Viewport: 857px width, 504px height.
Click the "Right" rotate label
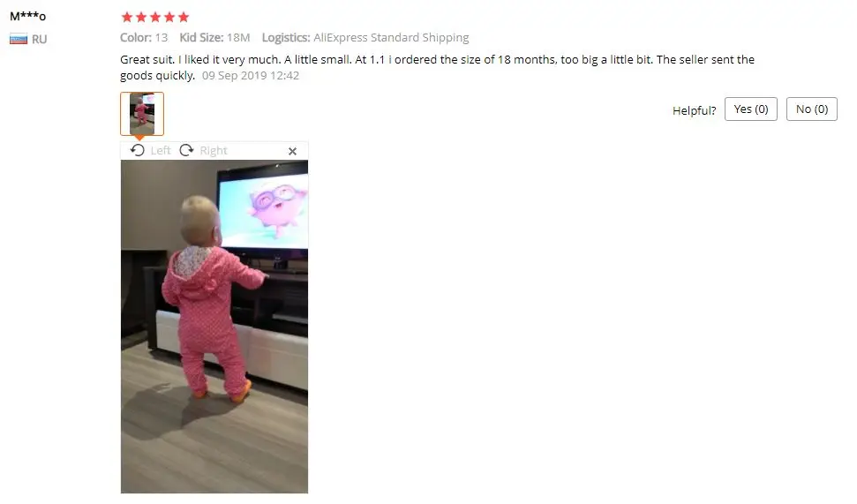click(x=214, y=150)
